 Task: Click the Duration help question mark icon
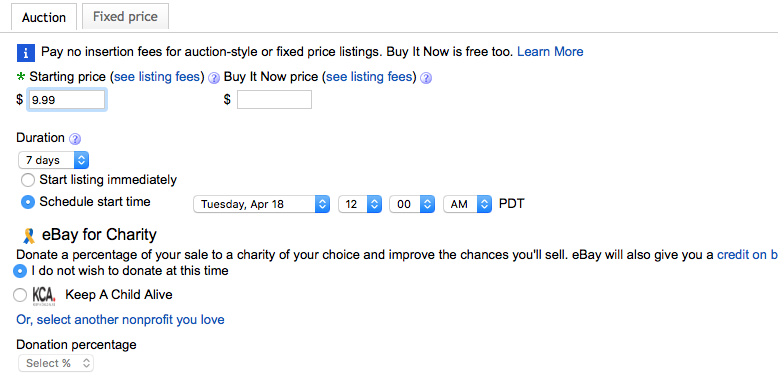(x=75, y=138)
